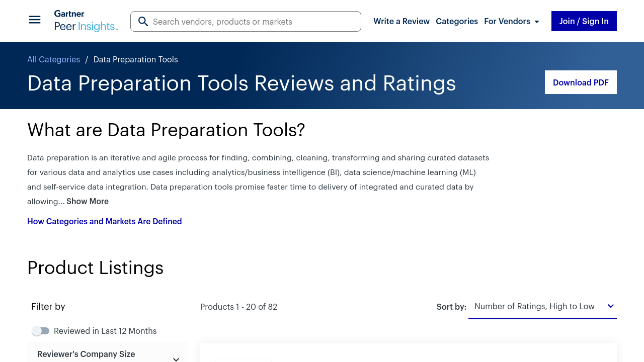Open the Sort by dropdown
644x362 pixels.
point(542,307)
